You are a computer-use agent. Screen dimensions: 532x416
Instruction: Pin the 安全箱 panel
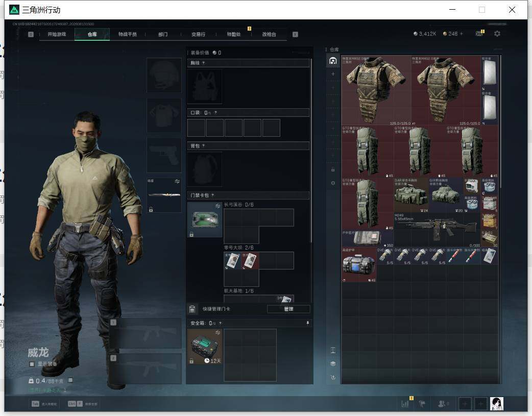coord(308,323)
